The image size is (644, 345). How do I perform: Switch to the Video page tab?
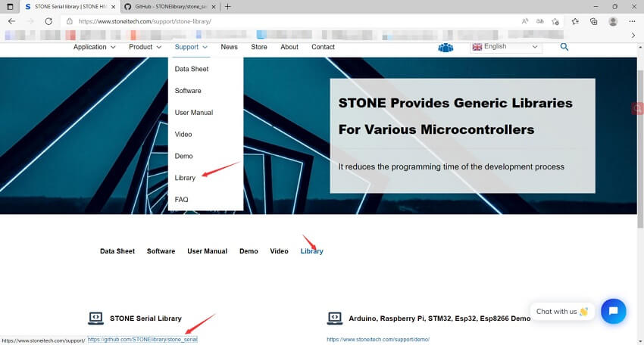pyautogui.click(x=280, y=251)
